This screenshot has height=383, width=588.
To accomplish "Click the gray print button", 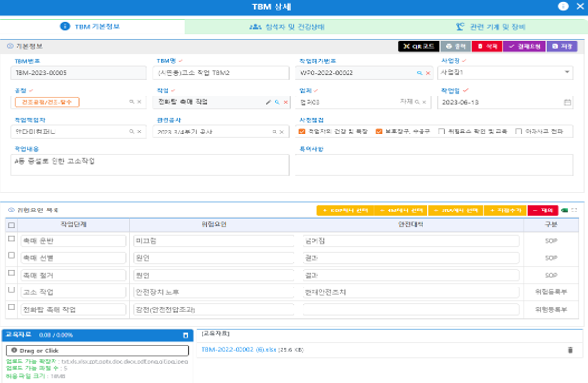I will (x=456, y=46).
